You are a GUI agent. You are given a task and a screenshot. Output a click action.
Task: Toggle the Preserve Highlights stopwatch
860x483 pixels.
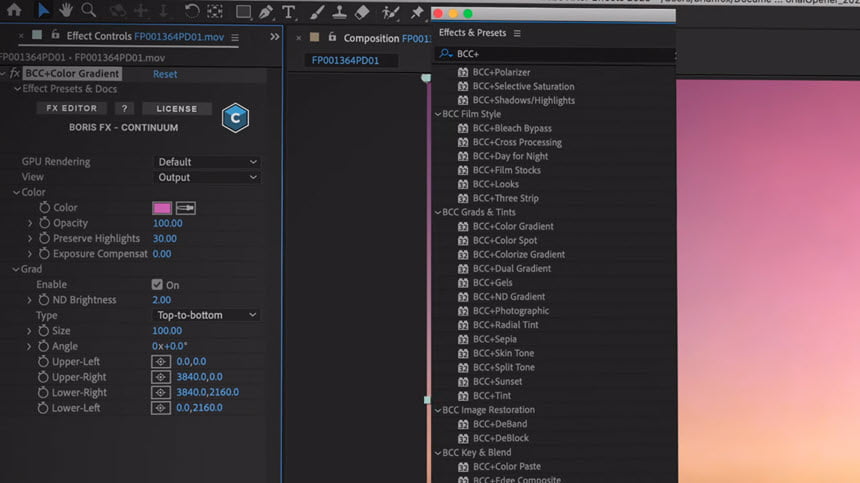point(44,238)
